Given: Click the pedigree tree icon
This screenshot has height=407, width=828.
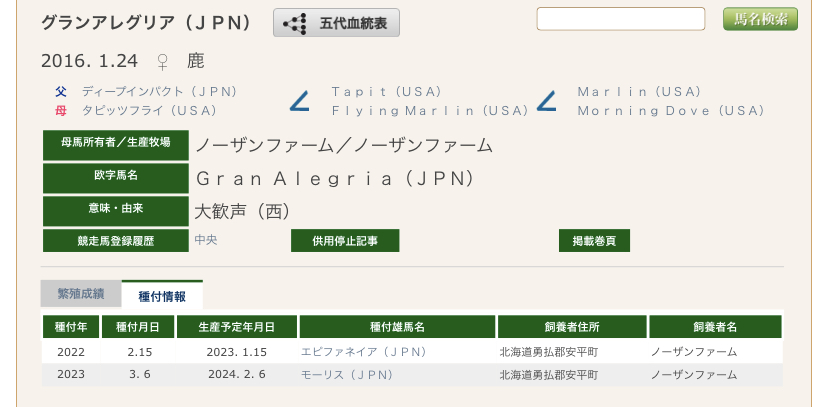Looking at the screenshot, I should point(294,22).
